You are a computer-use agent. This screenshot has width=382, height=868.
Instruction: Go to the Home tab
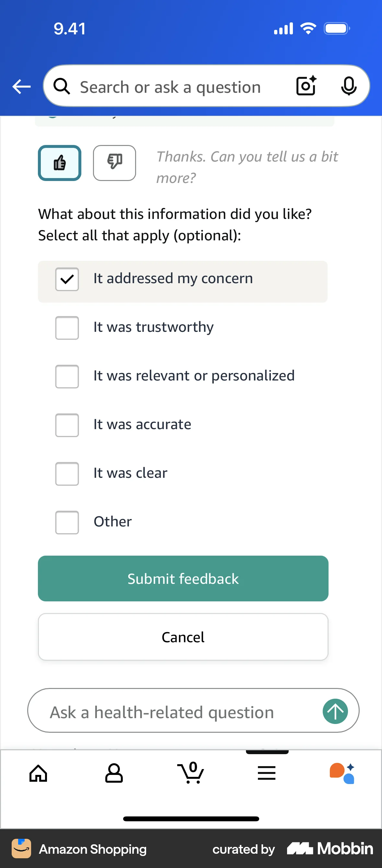tap(38, 773)
